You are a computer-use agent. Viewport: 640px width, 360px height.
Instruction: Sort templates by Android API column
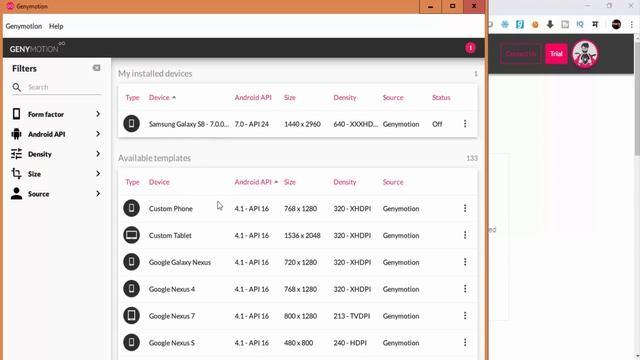[x=256, y=182]
